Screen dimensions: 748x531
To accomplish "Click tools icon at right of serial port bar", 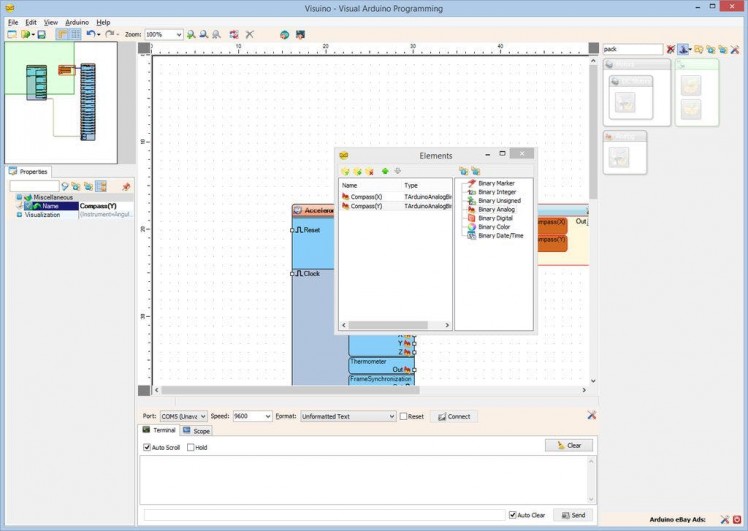I will (592, 415).
